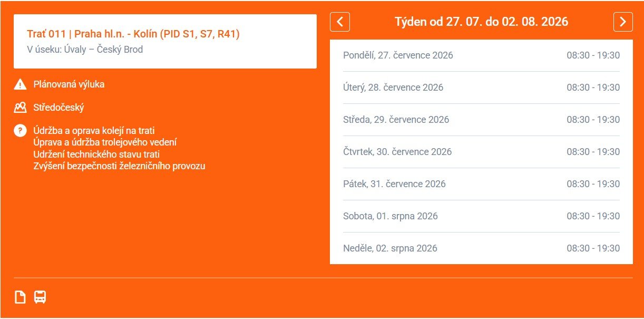644x319 pixels.
Task: Click the replacement bus icon
Action: click(40, 297)
